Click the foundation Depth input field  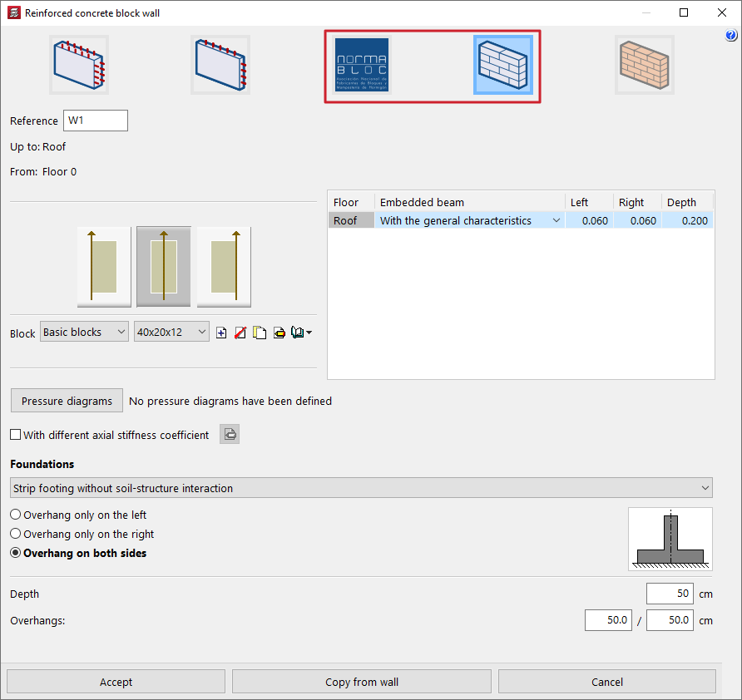pyautogui.click(x=670, y=594)
